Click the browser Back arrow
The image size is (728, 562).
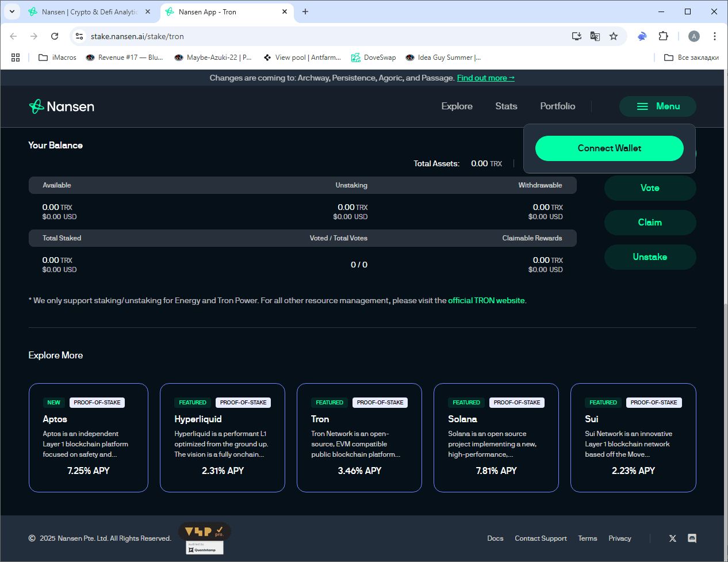pyautogui.click(x=13, y=36)
